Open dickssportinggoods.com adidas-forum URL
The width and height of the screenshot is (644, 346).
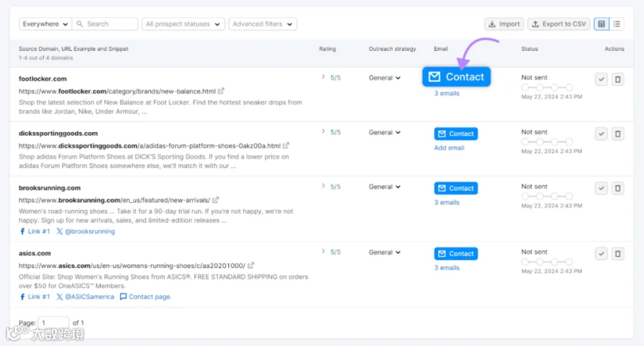pyautogui.click(x=150, y=146)
